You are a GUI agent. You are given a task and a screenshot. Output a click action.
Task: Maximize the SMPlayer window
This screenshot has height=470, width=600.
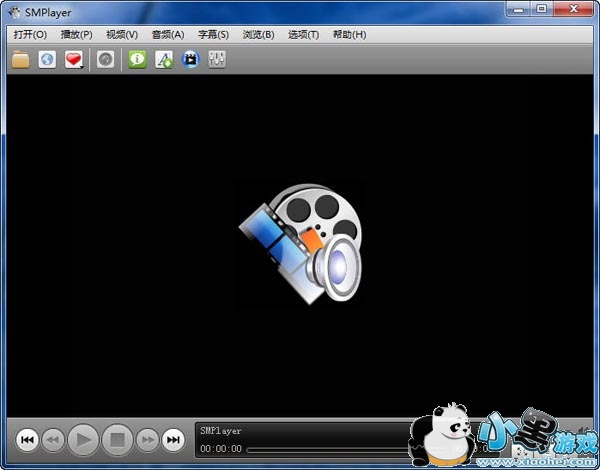(541, 9)
